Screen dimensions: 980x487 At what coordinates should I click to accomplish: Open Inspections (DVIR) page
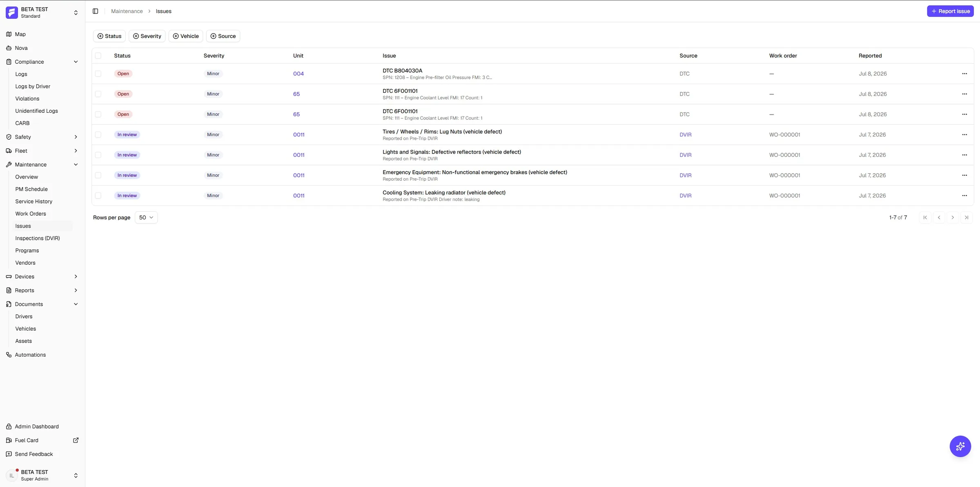coord(38,238)
